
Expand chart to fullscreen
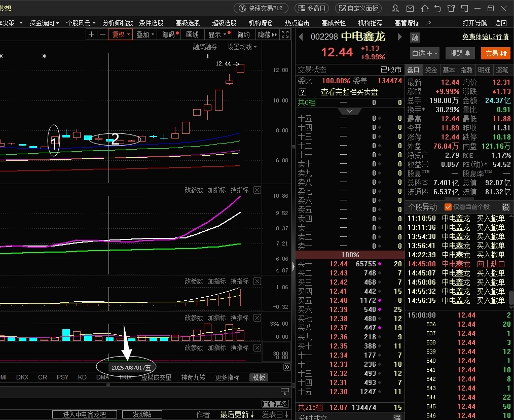coord(285,34)
